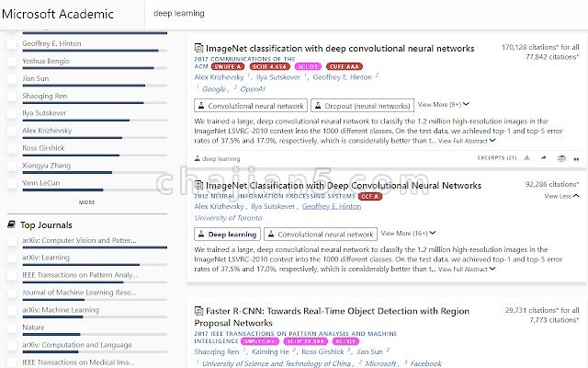The image size is (588, 368).
Task: Click the download icon on the first paper card
Action: (527, 157)
